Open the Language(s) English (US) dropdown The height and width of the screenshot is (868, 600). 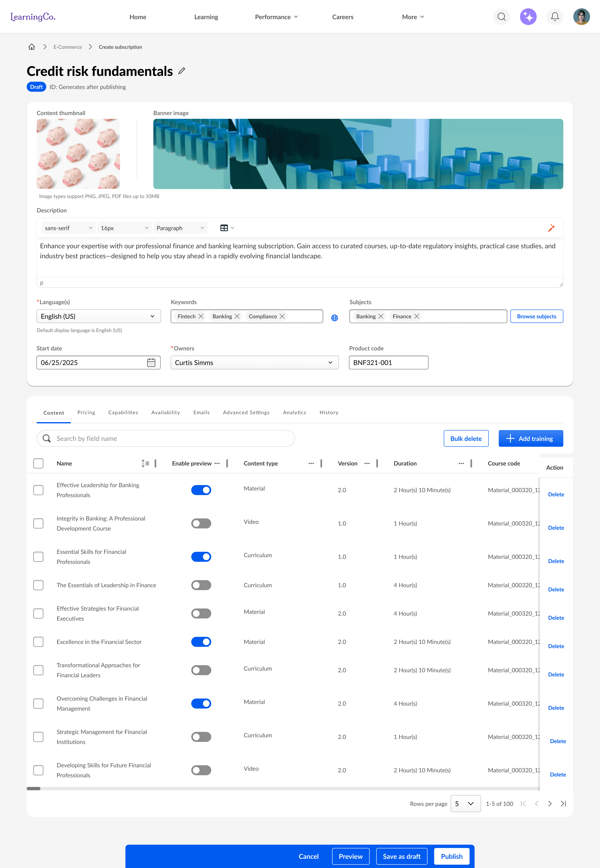[99, 316]
